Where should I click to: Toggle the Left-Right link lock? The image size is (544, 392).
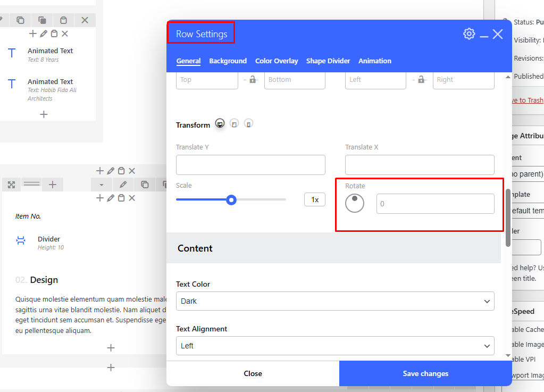421,80
